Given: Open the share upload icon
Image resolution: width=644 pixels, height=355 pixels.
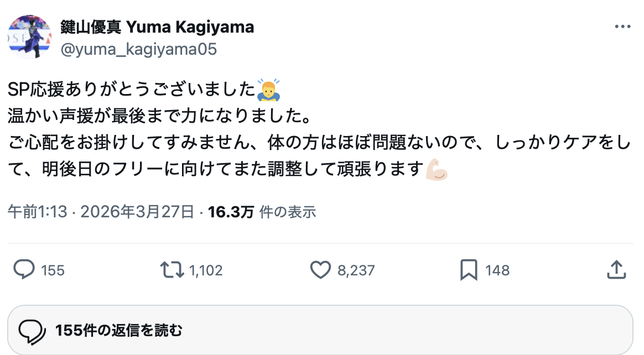Looking at the screenshot, I should [616, 270].
